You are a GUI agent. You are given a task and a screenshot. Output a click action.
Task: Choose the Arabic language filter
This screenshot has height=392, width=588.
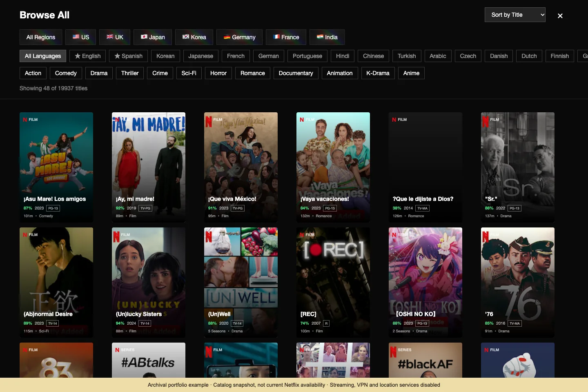(x=438, y=56)
